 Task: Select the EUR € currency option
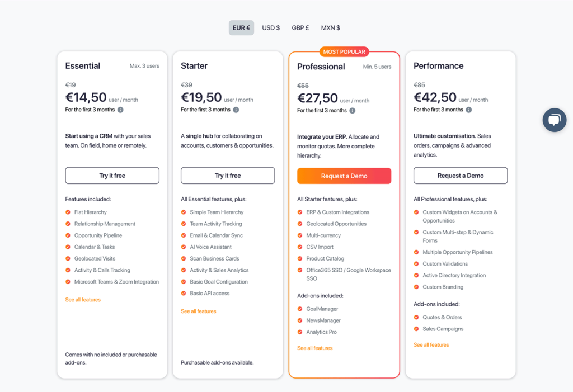pyautogui.click(x=241, y=28)
